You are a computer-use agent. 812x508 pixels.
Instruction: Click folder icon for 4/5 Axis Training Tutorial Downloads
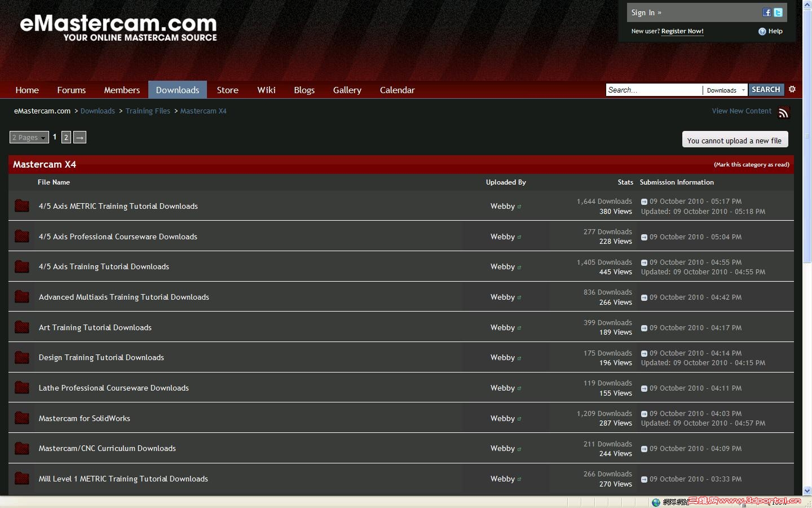coord(22,266)
